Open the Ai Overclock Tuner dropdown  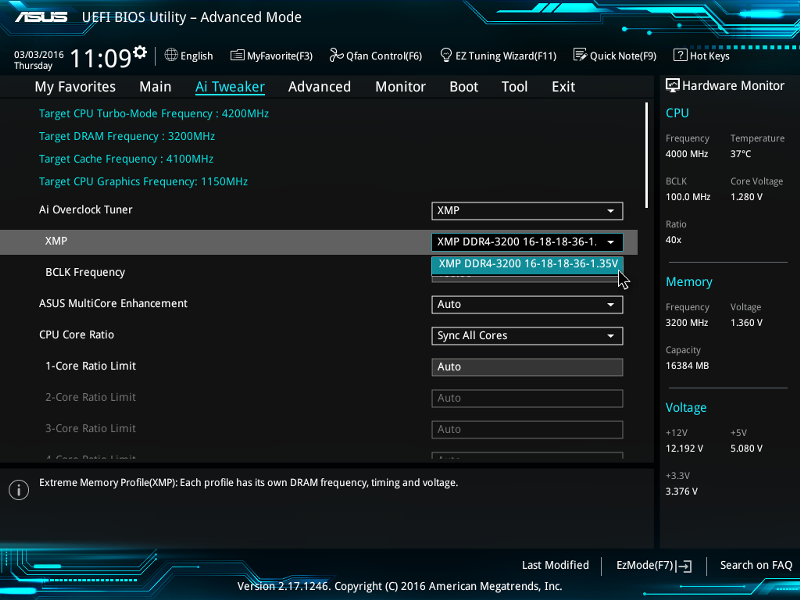pos(527,211)
